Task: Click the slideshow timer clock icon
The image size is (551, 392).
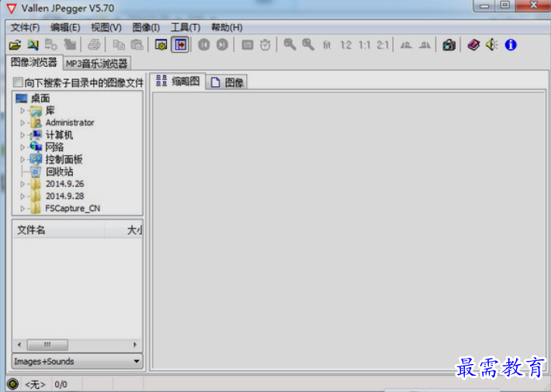Action: (265, 45)
